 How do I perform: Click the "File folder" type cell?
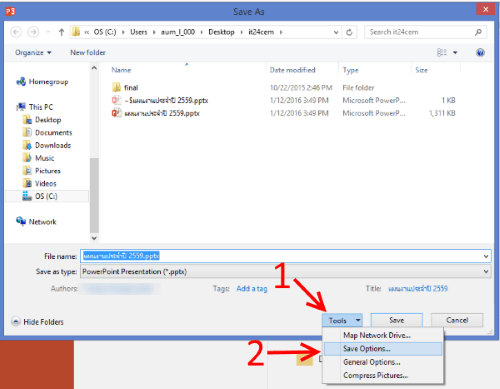(x=358, y=88)
